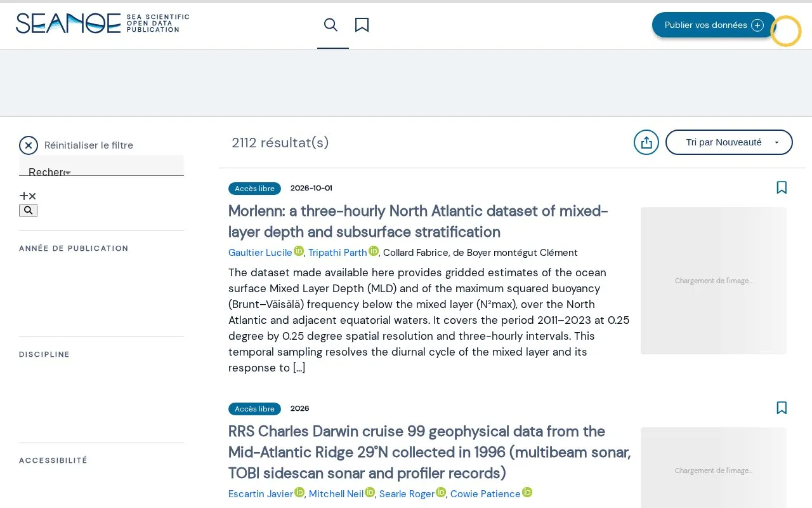Click author name 'Collard Fabrice'
Screen dimensions: 812x508
pyautogui.click(x=416, y=253)
